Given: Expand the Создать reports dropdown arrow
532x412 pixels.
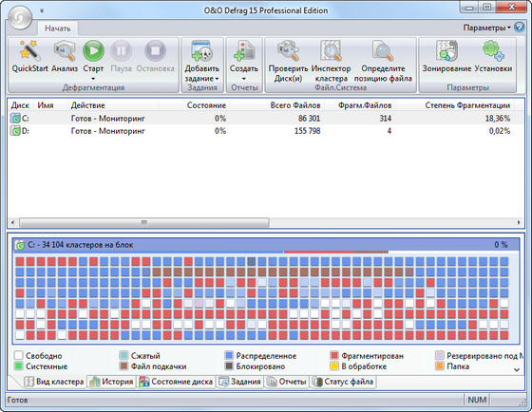Looking at the screenshot, I should (x=244, y=79).
